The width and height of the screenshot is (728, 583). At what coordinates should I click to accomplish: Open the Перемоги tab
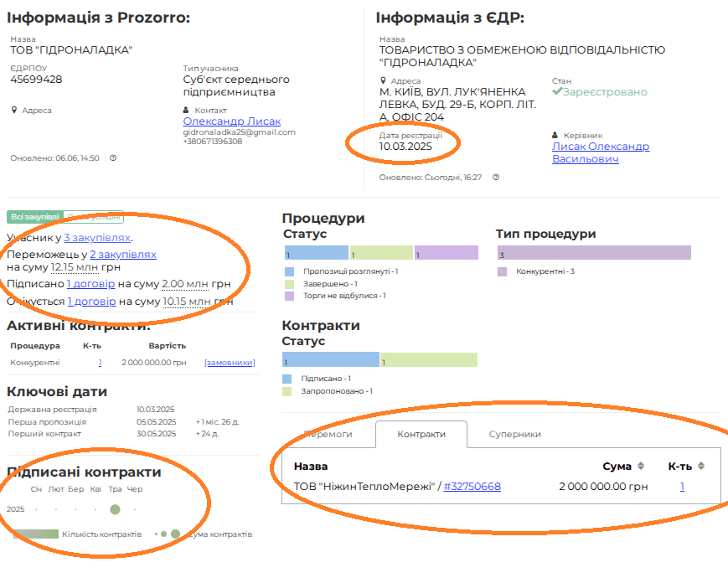point(328,434)
